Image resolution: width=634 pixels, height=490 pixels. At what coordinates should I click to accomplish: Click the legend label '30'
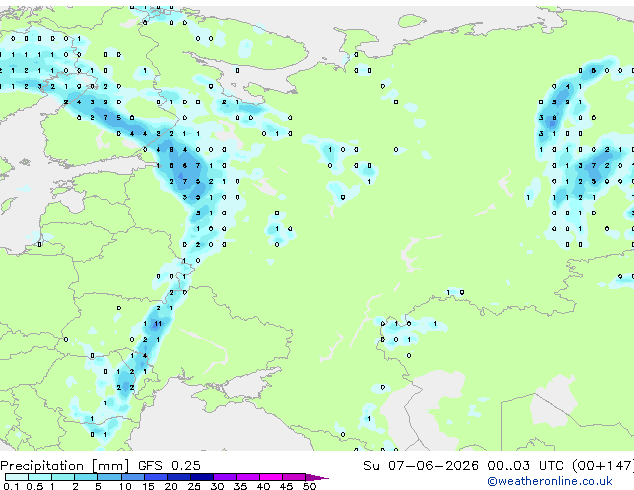[x=217, y=486]
